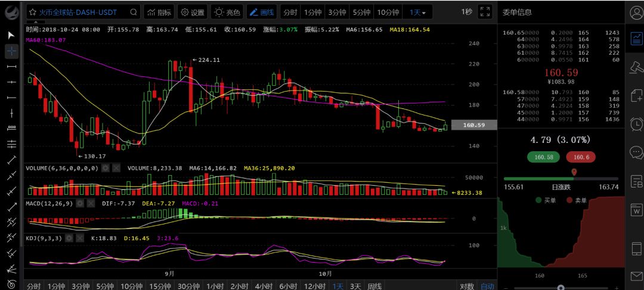This screenshot has height=290, width=644.
Task: Open the gavel auction sidebar icon
Action: tap(637, 67)
